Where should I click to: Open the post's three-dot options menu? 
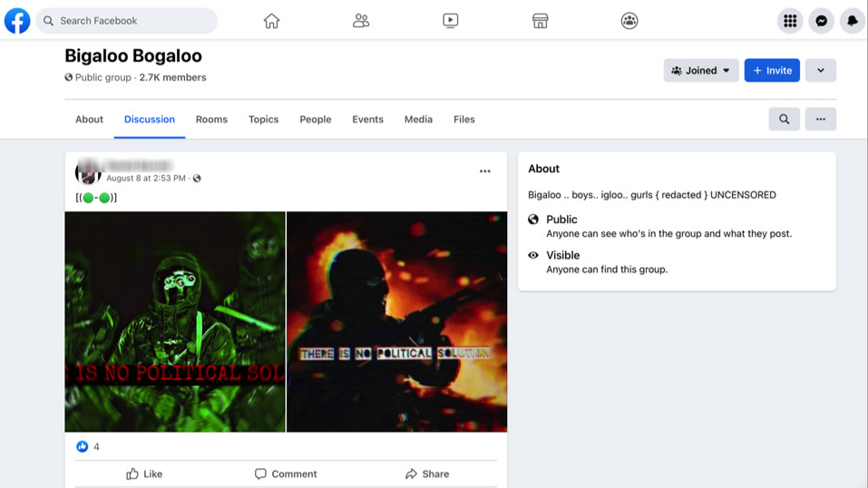[484, 171]
